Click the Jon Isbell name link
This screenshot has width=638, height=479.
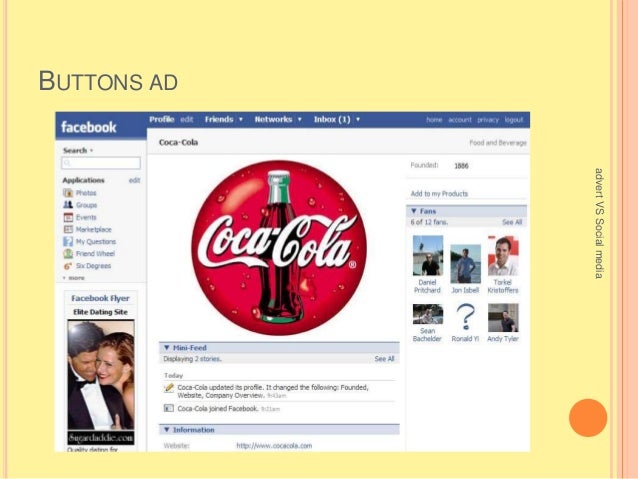(465, 290)
